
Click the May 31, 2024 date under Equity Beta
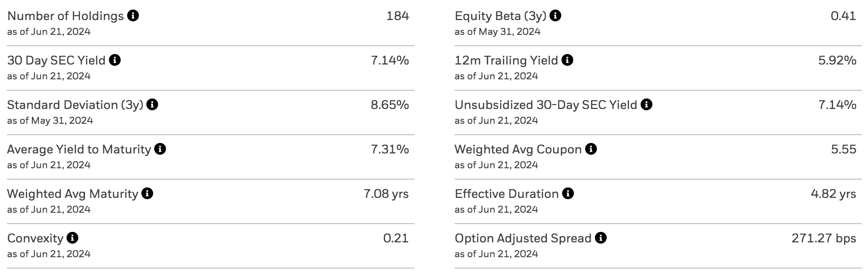tap(497, 31)
